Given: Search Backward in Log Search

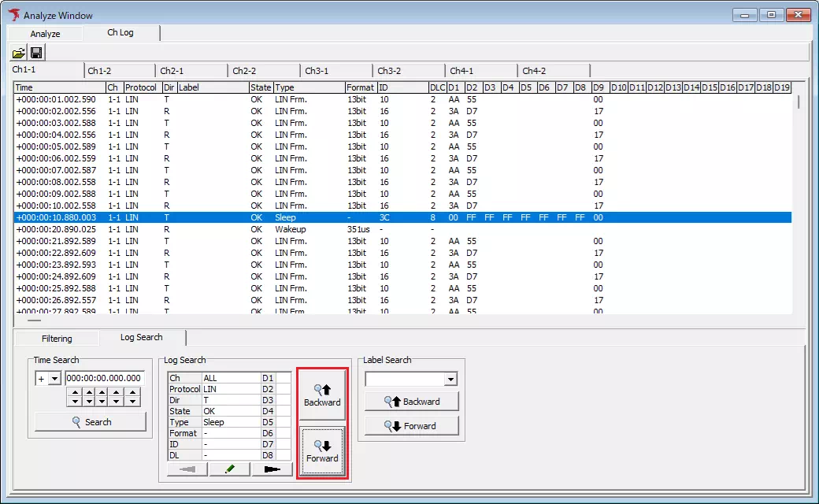Looking at the screenshot, I should [x=322, y=395].
